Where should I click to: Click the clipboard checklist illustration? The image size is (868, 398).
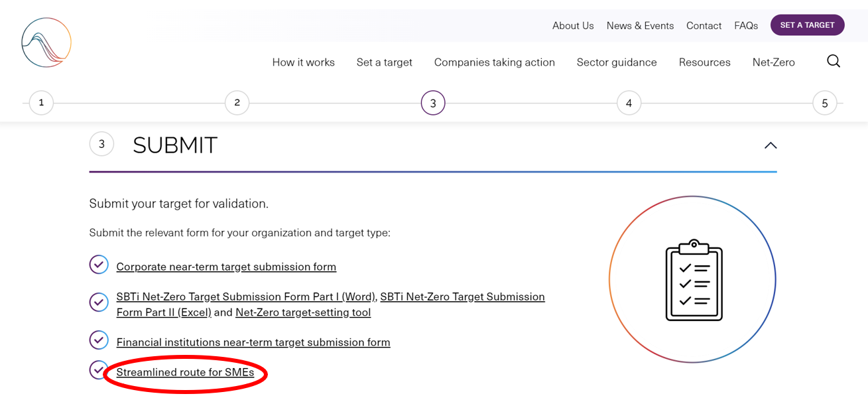(x=693, y=280)
